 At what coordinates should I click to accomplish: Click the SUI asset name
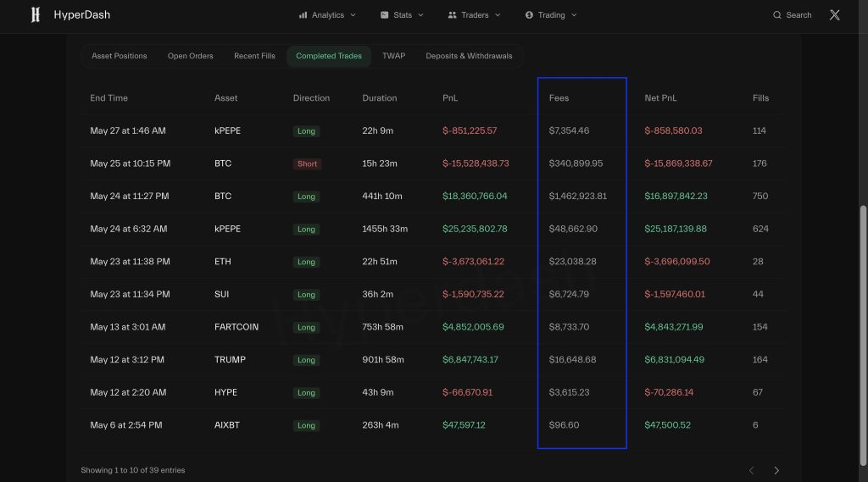point(221,295)
